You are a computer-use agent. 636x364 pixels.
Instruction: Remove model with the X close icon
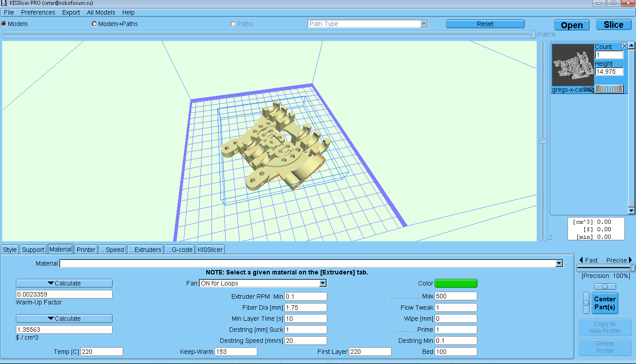click(x=625, y=46)
